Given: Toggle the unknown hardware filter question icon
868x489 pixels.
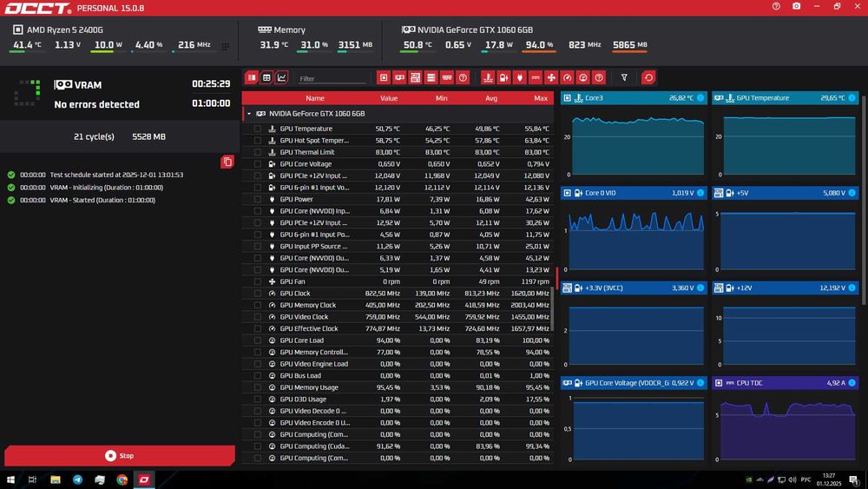Looking at the screenshot, I should coord(463,77).
